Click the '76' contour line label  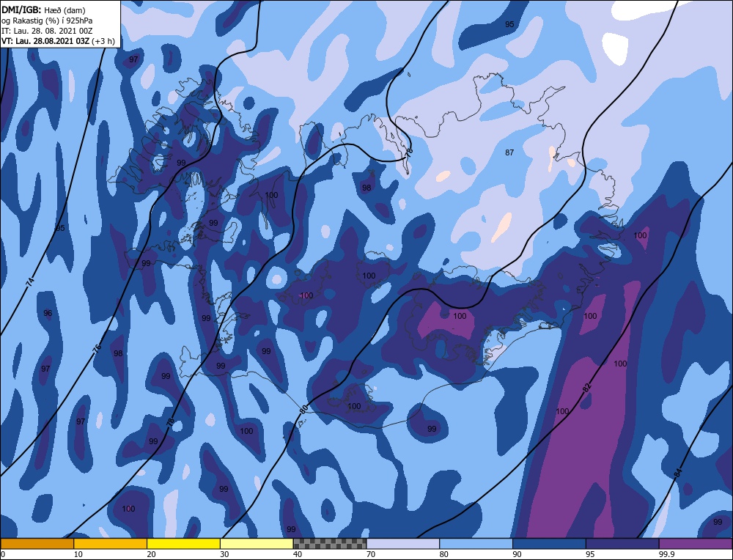pos(97,349)
